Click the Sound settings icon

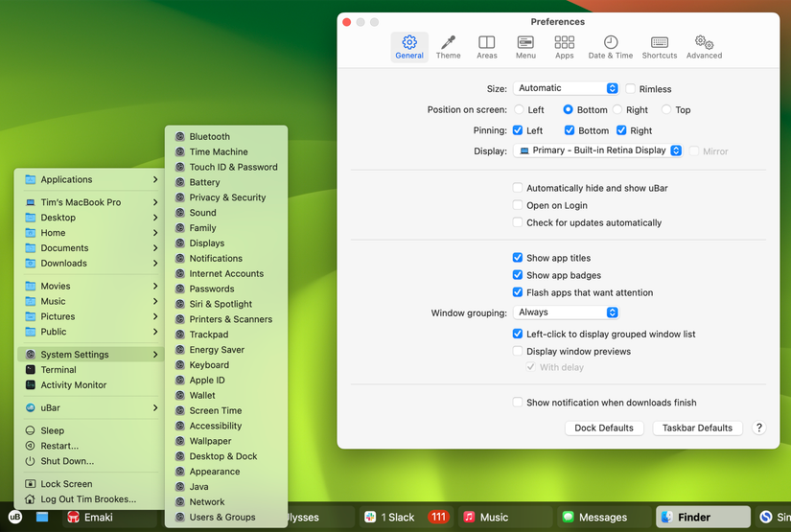[x=179, y=213]
